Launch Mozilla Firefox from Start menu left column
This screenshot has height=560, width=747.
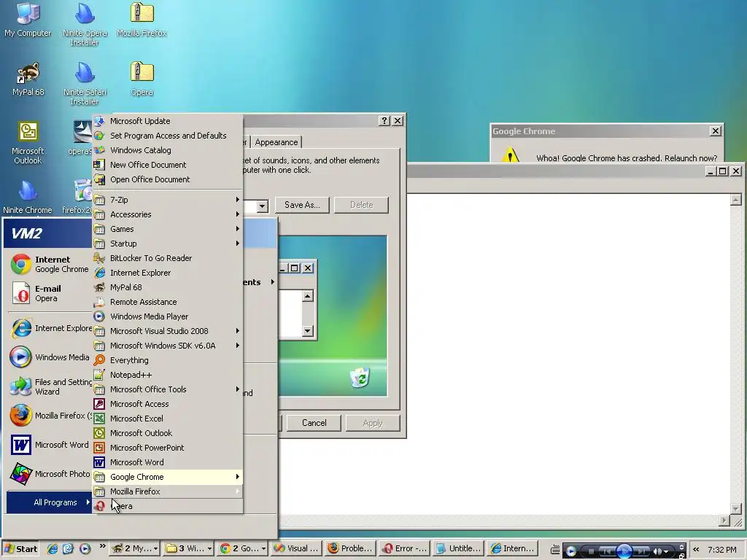click(50, 415)
